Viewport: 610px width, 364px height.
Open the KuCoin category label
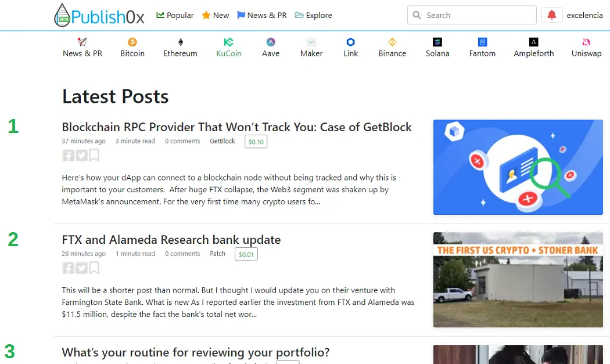click(x=229, y=53)
